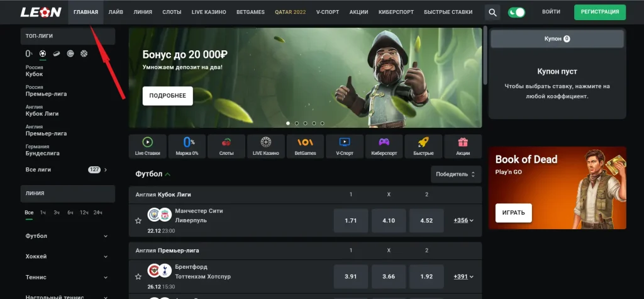The width and height of the screenshot is (644, 299).
Task: Select the 12ч time filter
Action: 84,213
